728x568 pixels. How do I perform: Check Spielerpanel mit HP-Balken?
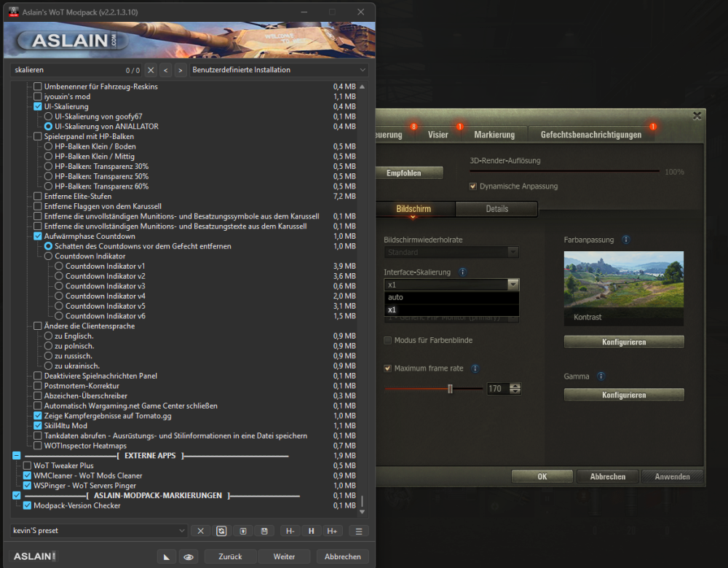click(x=38, y=137)
